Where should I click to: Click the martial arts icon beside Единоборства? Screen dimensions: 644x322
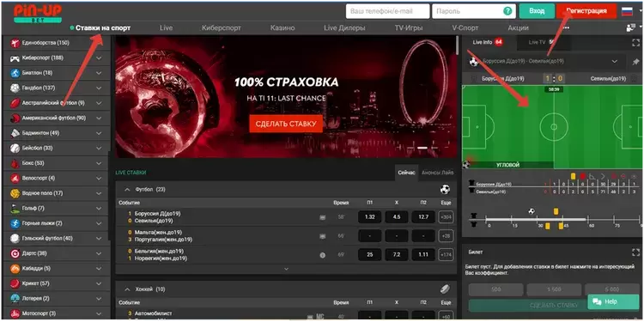point(15,43)
